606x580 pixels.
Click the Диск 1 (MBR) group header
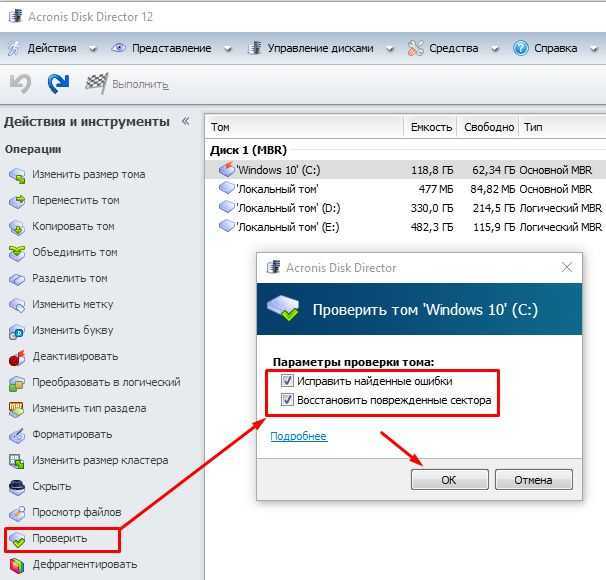(x=249, y=150)
